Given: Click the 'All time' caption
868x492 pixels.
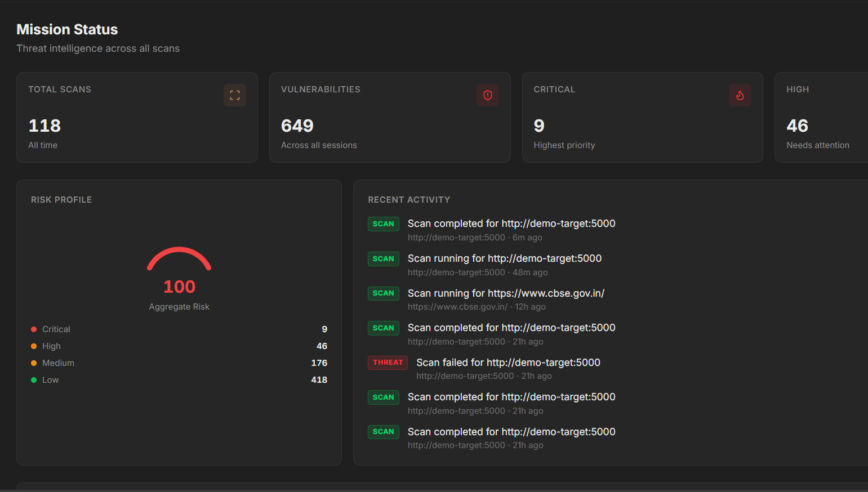Looking at the screenshot, I should click(43, 145).
